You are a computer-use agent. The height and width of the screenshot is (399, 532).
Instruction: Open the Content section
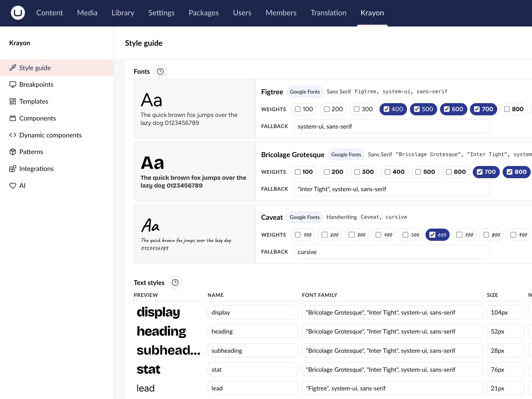coord(50,13)
